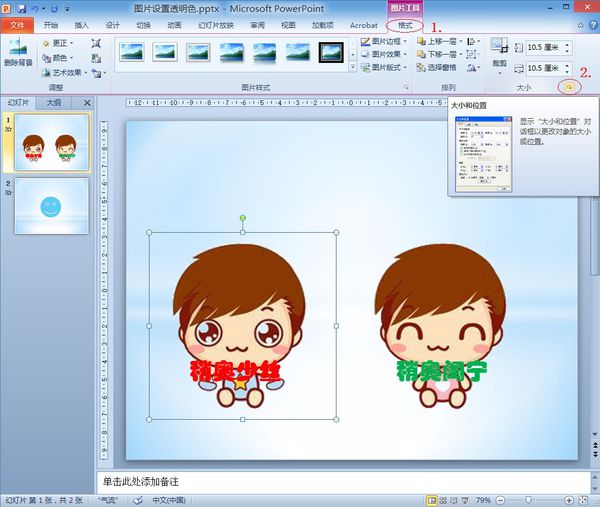The width and height of the screenshot is (600, 507).
Task: Decrease picture width with the stepper arrow
Action: pyautogui.click(x=567, y=72)
